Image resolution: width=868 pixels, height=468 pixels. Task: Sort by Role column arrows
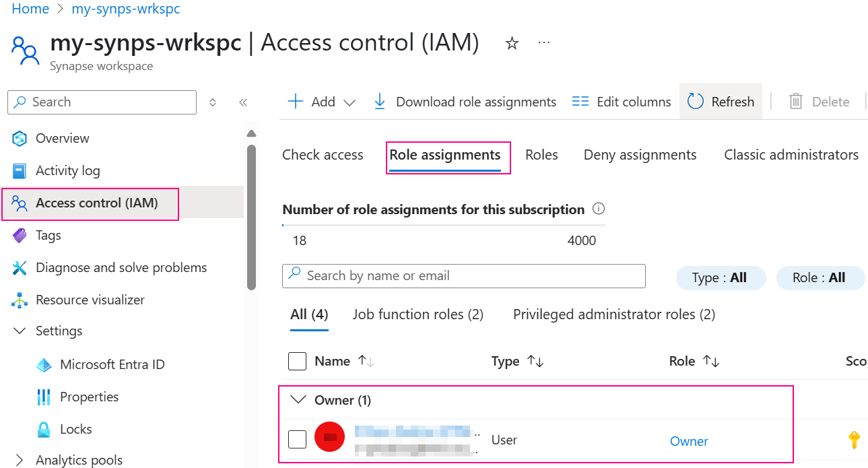coord(711,361)
